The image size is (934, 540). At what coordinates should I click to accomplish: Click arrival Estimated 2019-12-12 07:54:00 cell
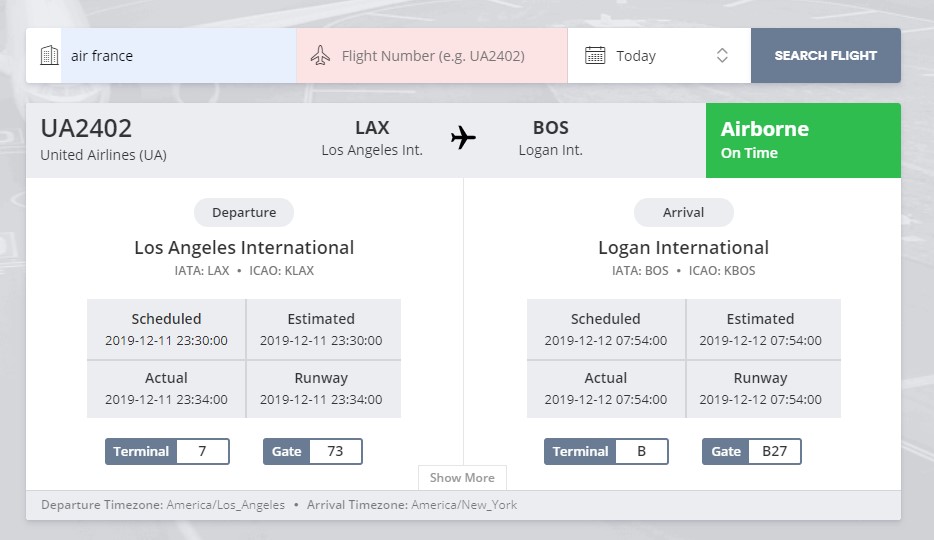click(x=763, y=329)
